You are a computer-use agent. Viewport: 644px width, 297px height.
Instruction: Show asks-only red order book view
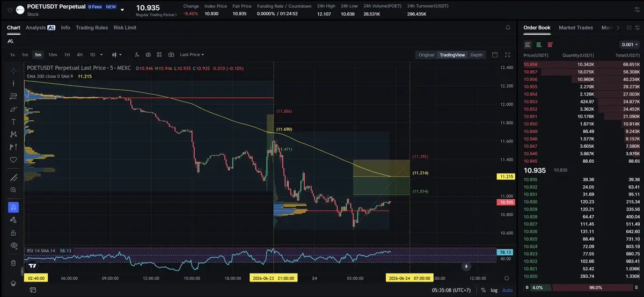tap(550, 45)
